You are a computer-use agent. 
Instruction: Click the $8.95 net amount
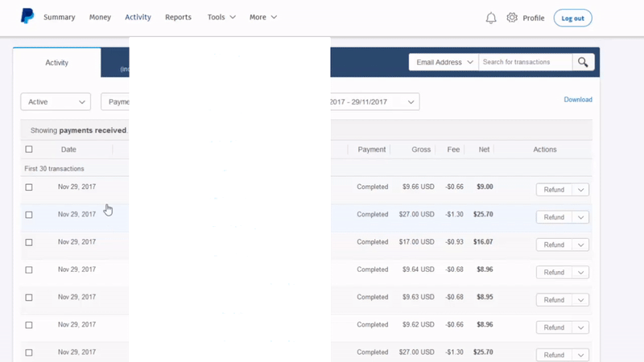(485, 297)
